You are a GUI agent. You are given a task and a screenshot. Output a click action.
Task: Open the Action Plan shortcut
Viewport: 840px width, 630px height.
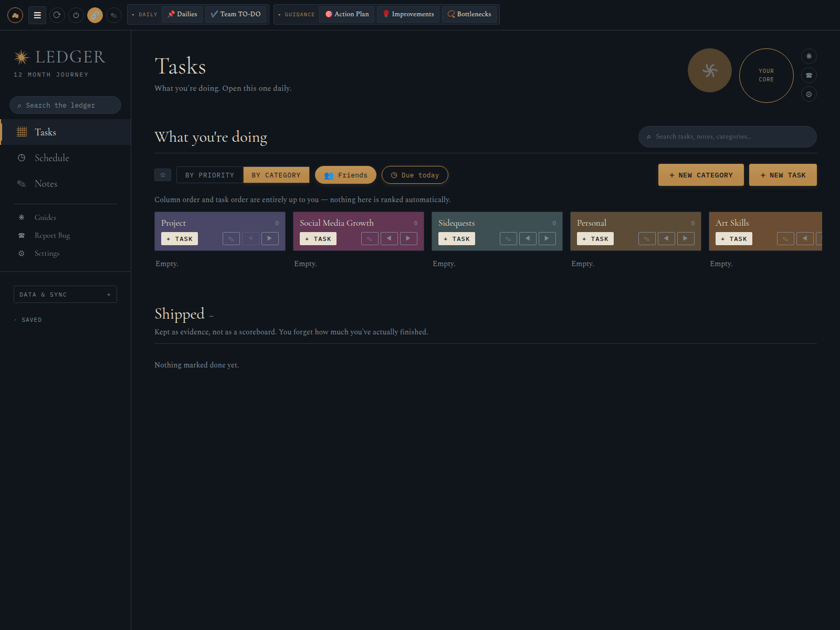pyautogui.click(x=347, y=14)
